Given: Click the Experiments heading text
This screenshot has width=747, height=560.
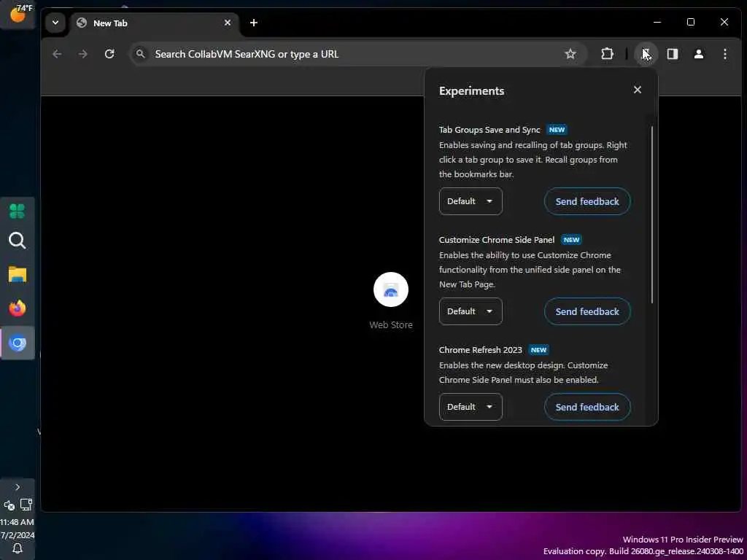Looking at the screenshot, I should (471, 91).
